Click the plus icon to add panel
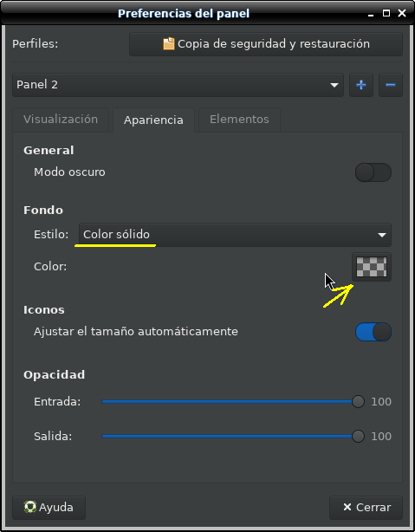The image size is (415, 532). (361, 85)
